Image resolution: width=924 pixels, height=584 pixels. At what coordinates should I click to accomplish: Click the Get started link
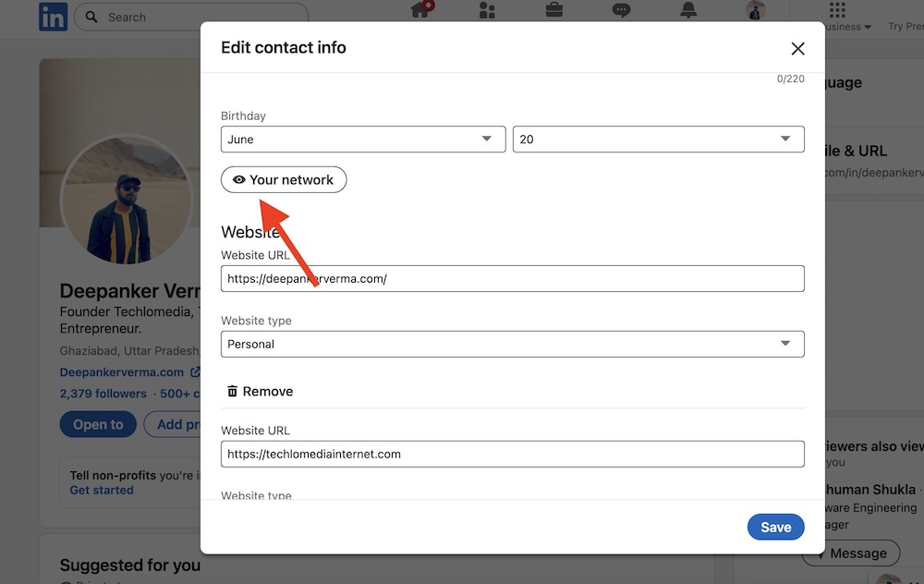pyautogui.click(x=102, y=491)
